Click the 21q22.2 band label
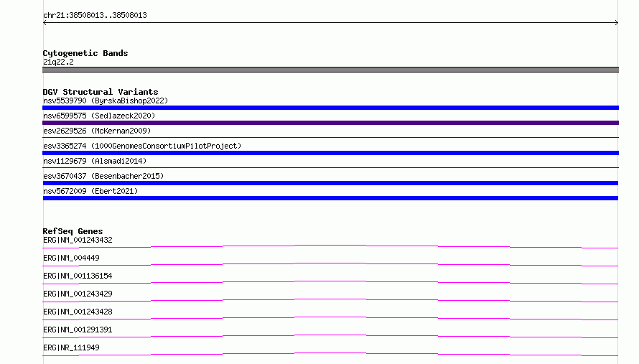Screen dimensions: 639x364 [58, 62]
